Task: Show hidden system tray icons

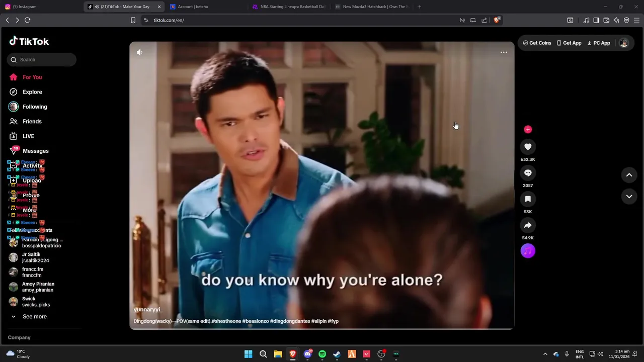Action: point(545,354)
